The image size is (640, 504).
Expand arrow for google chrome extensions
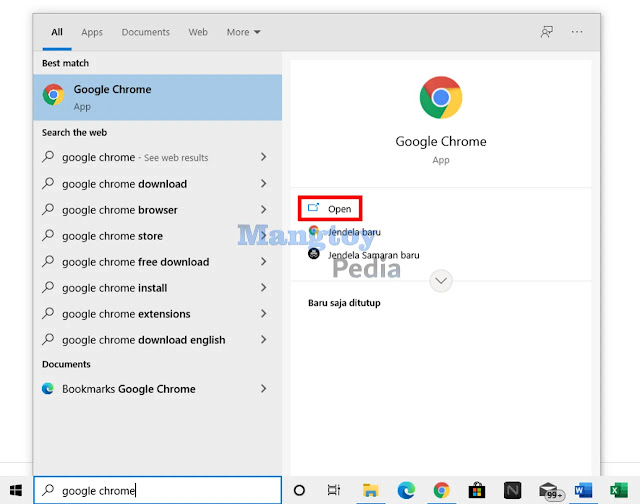coord(264,313)
